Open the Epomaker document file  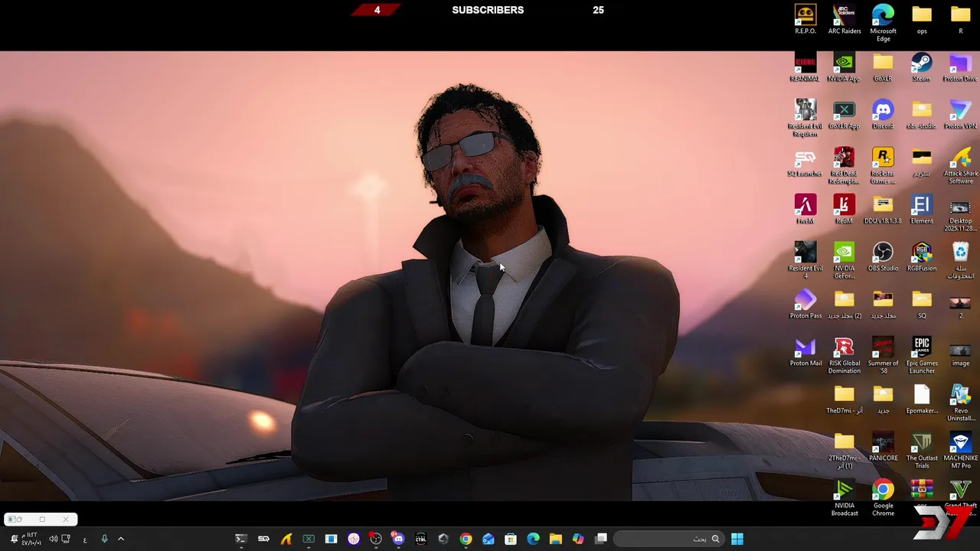click(922, 399)
